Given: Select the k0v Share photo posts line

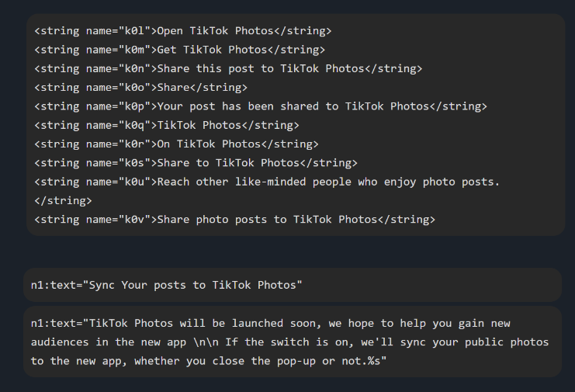Looking at the screenshot, I should coord(234,220).
